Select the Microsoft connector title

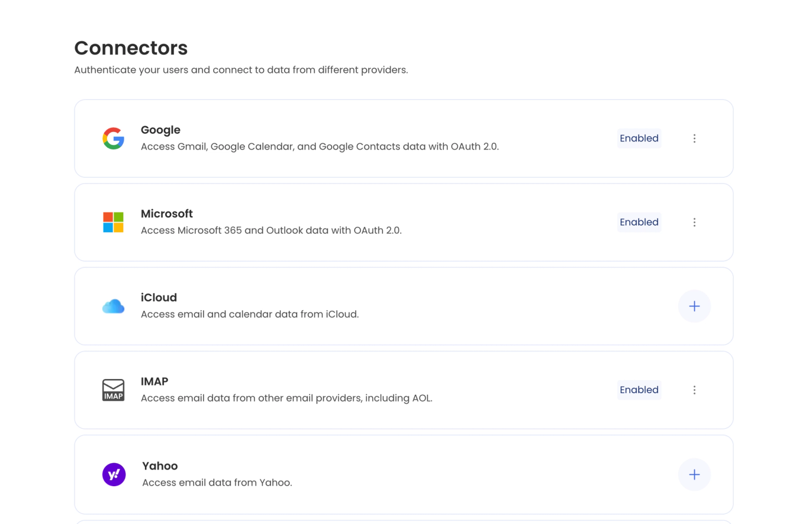pyautogui.click(x=167, y=214)
